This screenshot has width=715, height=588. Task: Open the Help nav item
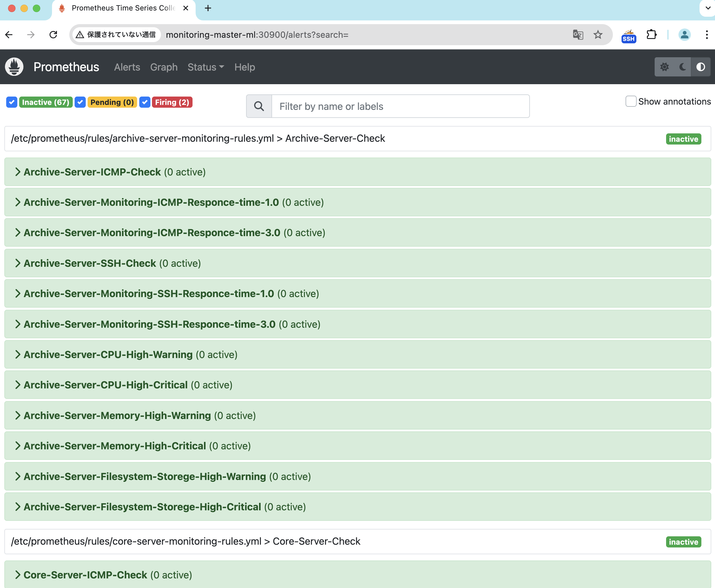(245, 67)
